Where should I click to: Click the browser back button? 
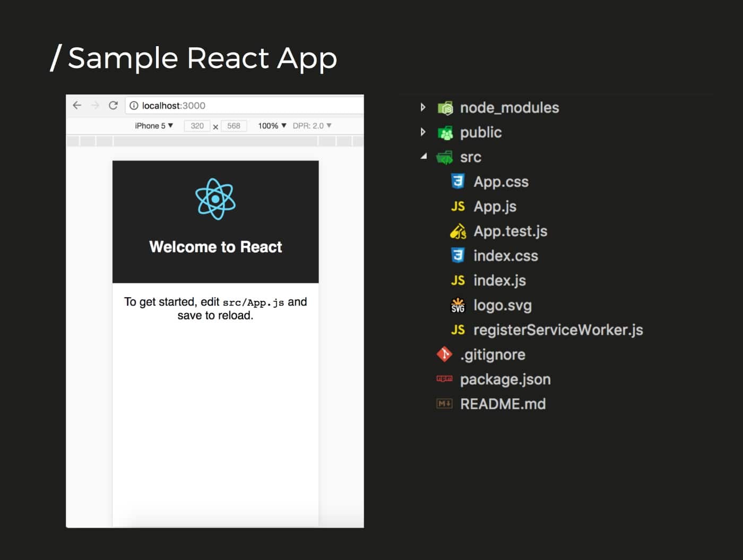(77, 105)
